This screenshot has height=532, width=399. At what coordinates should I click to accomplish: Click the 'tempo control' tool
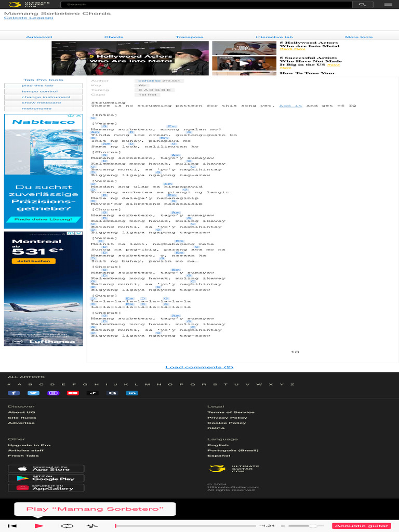pos(44,91)
